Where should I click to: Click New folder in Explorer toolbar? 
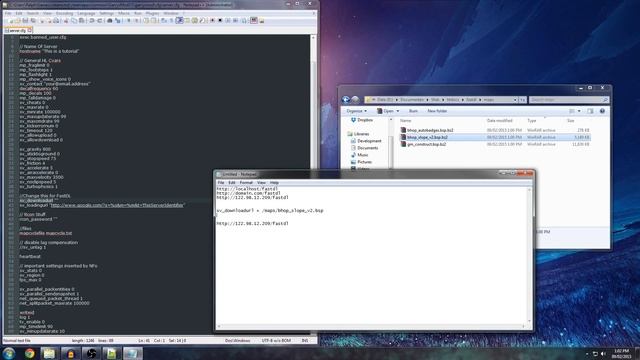[437, 111]
